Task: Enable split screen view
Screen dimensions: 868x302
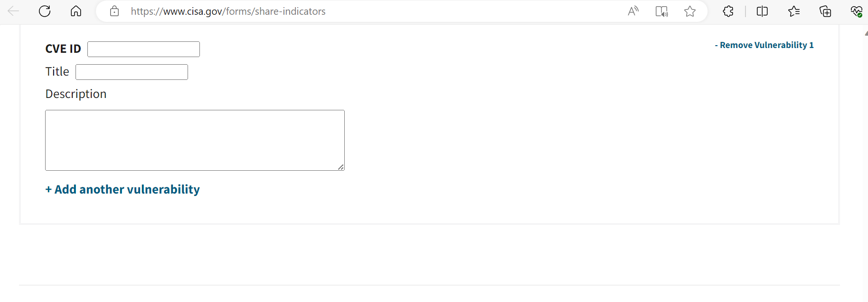Action: [x=762, y=11]
